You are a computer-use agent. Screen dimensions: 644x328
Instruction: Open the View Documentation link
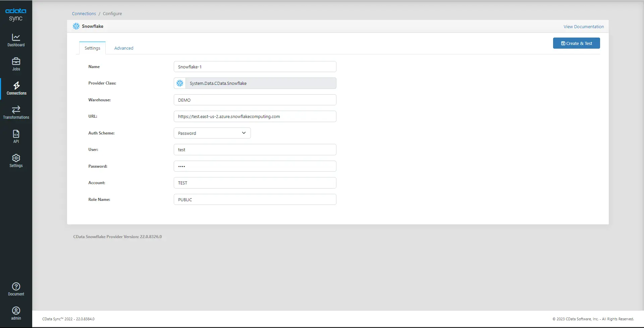coord(583,26)
